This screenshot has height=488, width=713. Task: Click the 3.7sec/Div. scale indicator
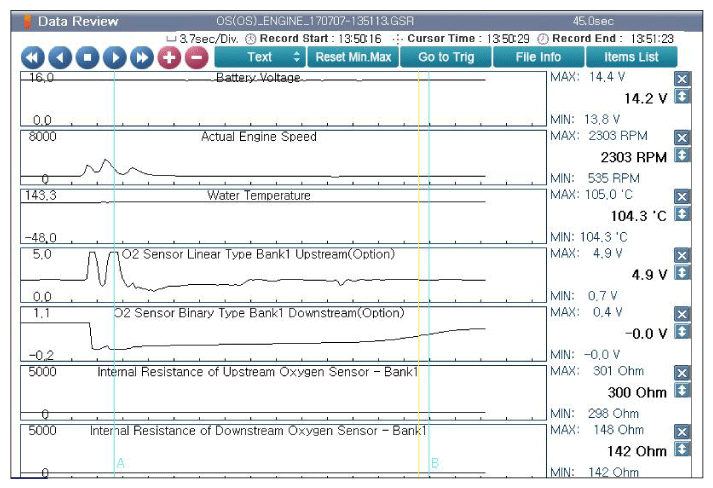(203, 39)
